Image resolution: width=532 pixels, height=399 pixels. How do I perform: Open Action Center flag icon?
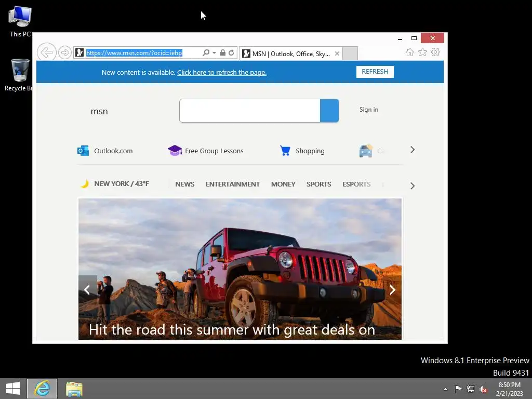(x=458, y=389)
